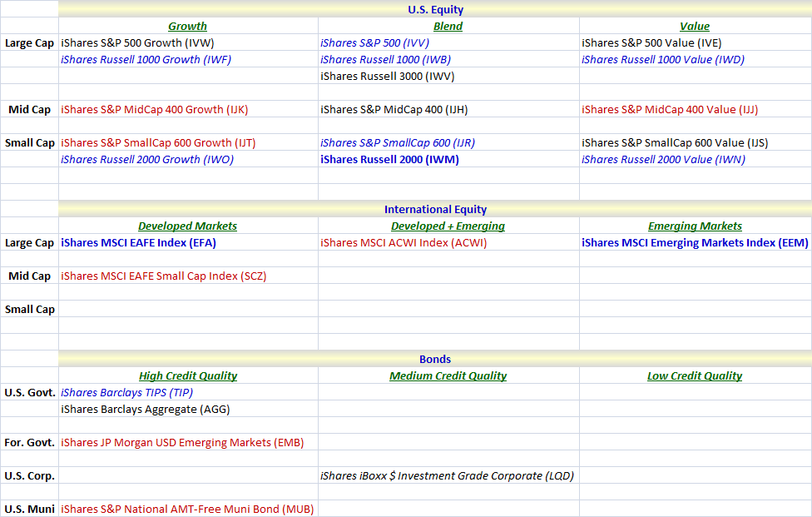Click the For. Govt. row label
The height and width of the screenshot is (517, 812).
pyautogui.click(x=29, y=442)
